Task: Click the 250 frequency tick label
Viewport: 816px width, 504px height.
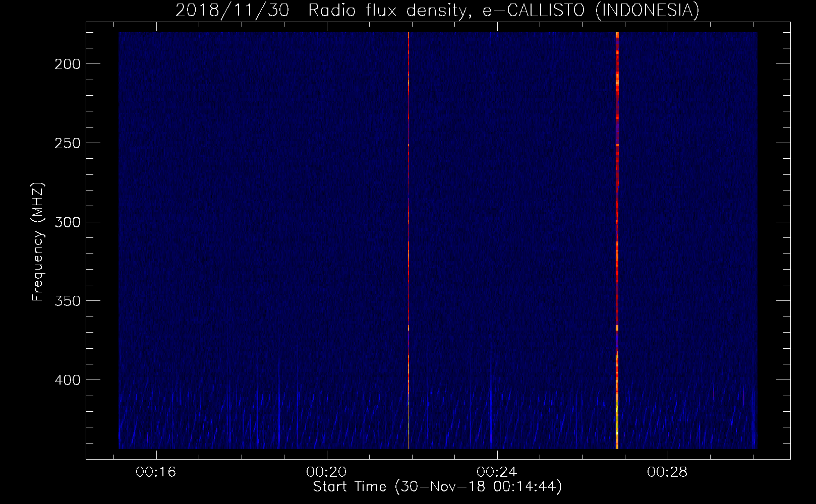Action: click(x=68, y=143)
